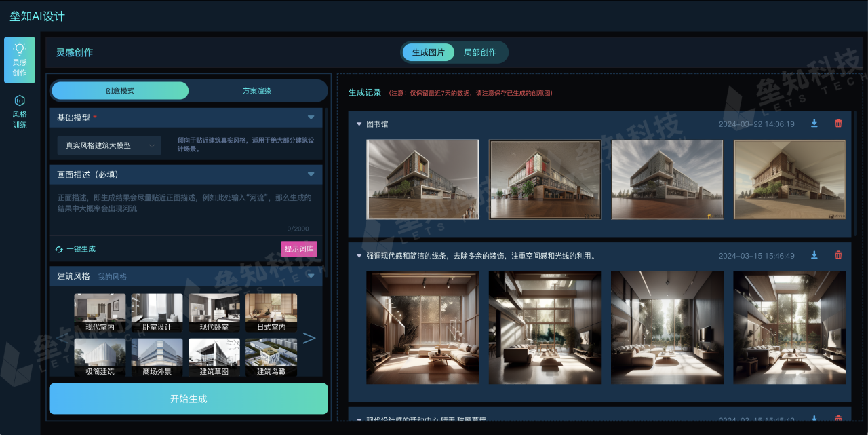Screen dimensions: 868x435
Task: Collapse the 建筑风格 panel chevron
Action: pyautogui.click(x=311, y=276)
